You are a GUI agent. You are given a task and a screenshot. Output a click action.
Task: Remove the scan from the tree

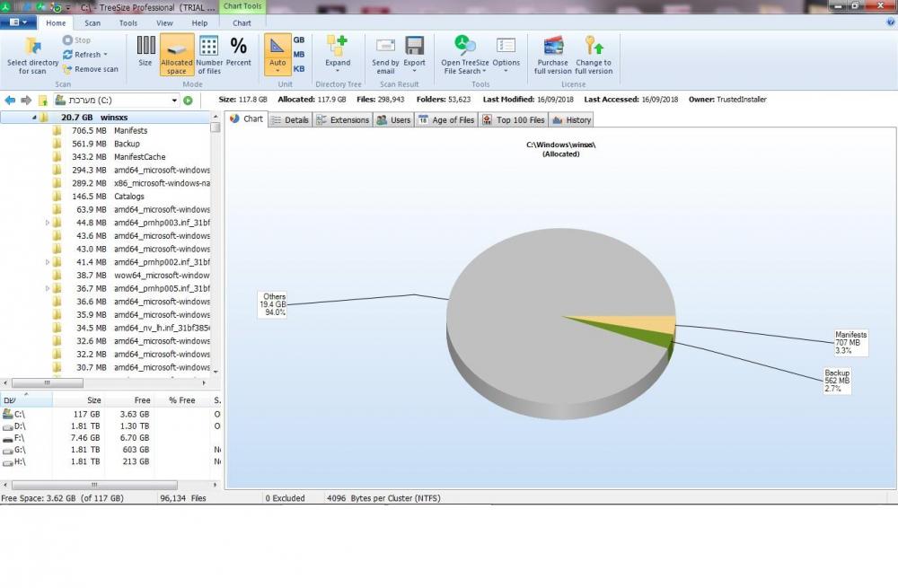point(91,69)
